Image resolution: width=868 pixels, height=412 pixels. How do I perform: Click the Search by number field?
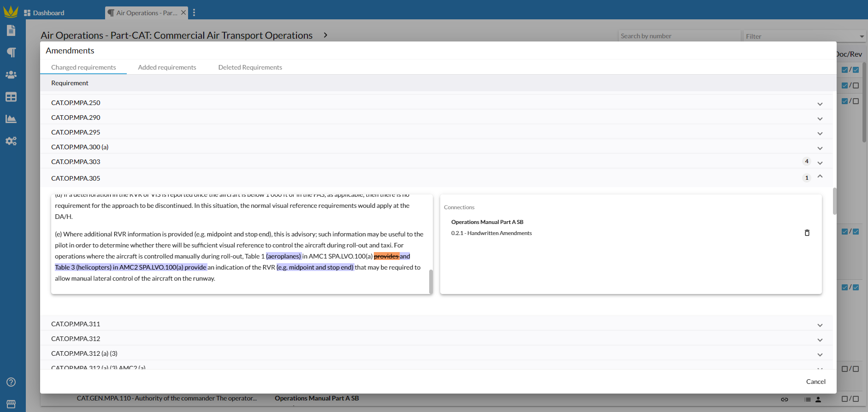pos(679,36)
